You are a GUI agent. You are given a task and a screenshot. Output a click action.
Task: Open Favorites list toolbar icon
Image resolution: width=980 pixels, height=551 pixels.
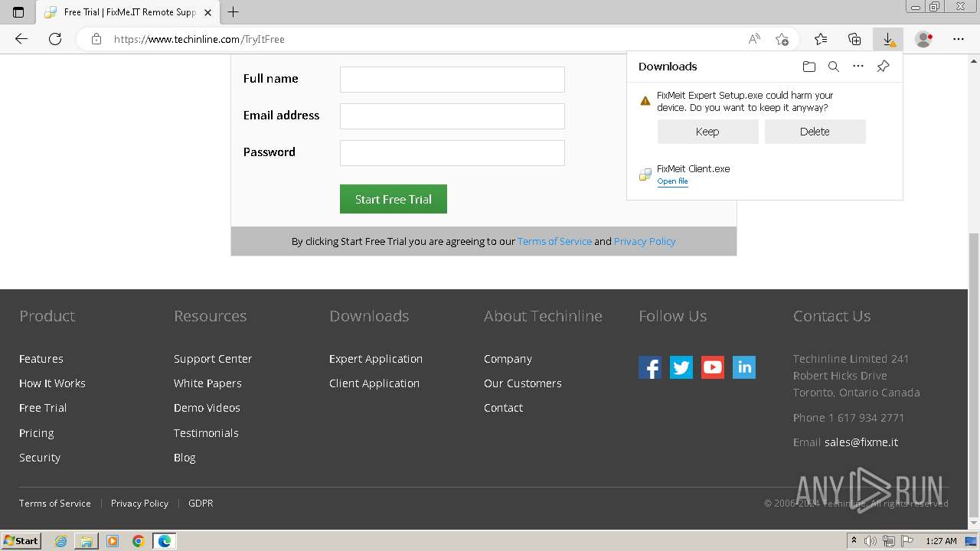coord(821,39)
